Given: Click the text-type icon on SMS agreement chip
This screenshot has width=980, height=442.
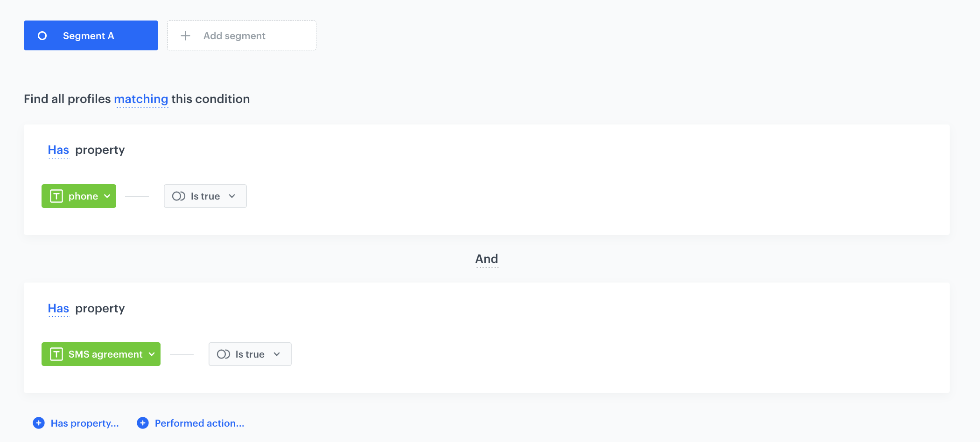Looking at the screenshot, I should pyautogui.click(x=56, y=354).
